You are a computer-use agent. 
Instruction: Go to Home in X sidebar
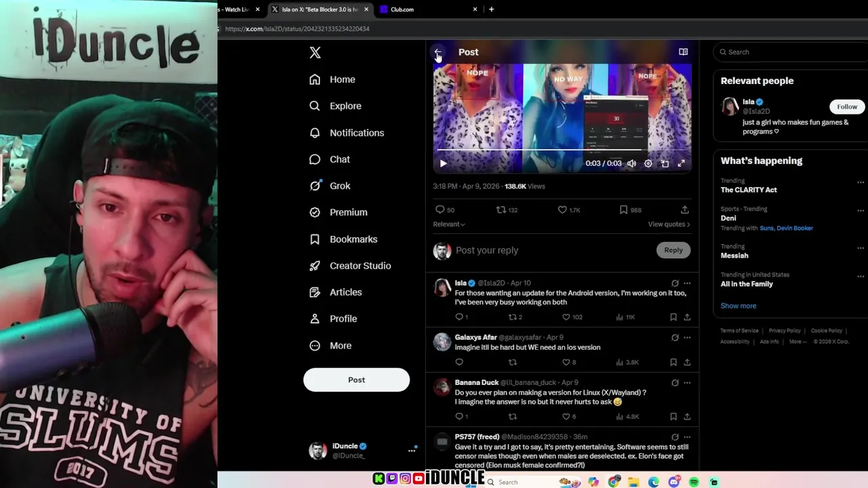click(x=332, y=79)
